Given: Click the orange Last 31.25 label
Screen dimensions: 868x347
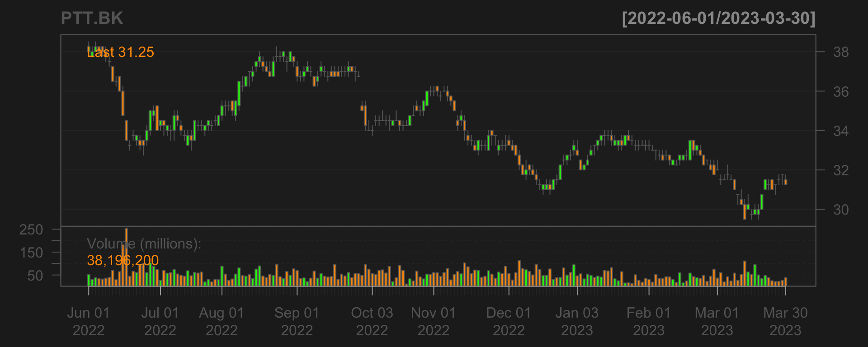Looking at the screenshot, I should pos(121,52).
